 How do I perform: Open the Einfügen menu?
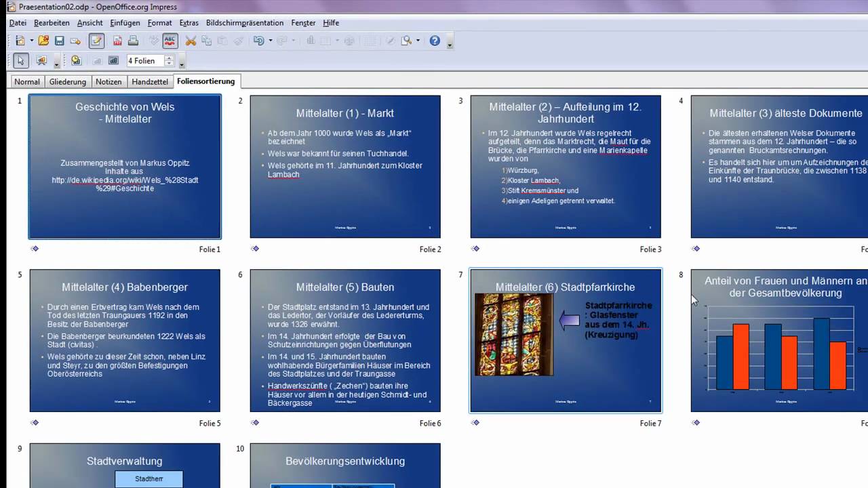click(125, 22)
